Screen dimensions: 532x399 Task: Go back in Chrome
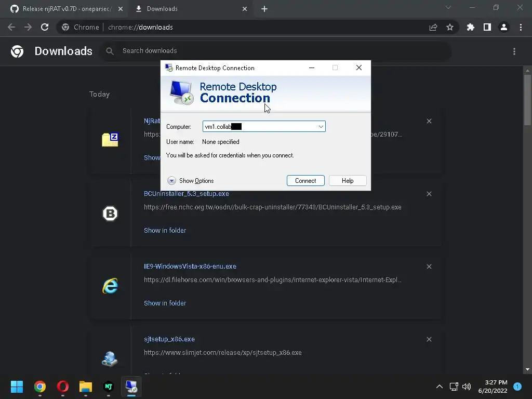click(x=11, y=27)
